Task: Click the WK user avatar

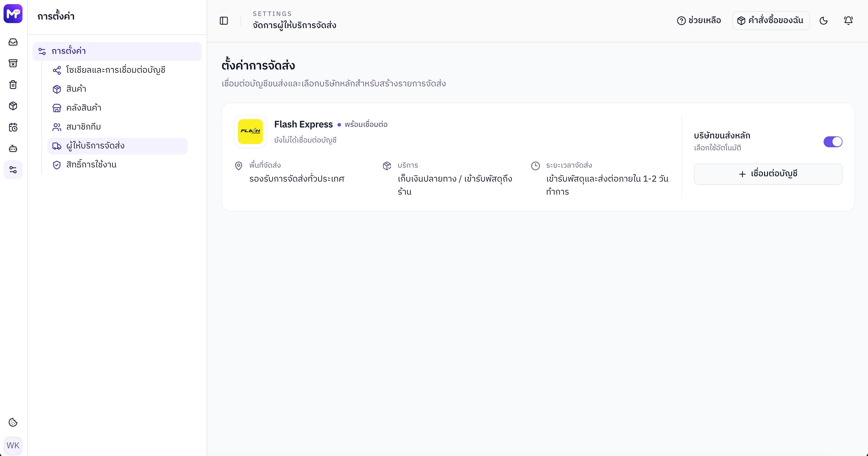Action: coord(13,446)
